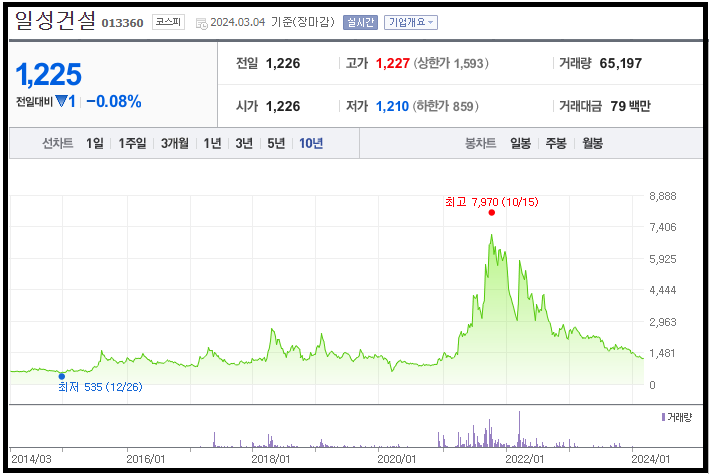Switch chart range to 3년
The image size is (709, 474).
point(244,143)
